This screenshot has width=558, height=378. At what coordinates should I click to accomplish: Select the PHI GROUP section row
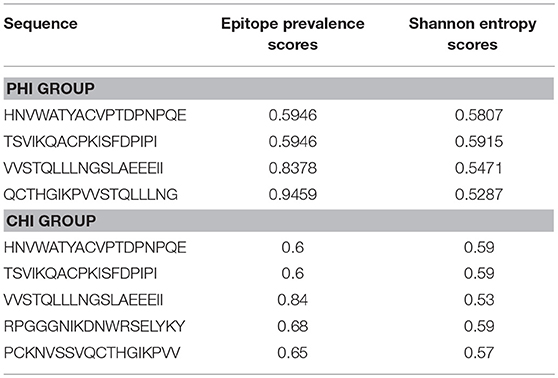tap(279, 89)
